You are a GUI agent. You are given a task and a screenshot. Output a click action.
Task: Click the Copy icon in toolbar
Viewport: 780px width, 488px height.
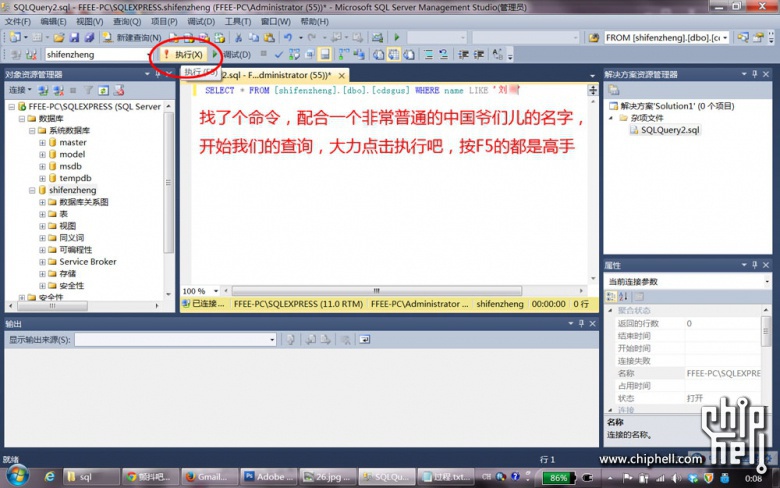pos(254,37)
